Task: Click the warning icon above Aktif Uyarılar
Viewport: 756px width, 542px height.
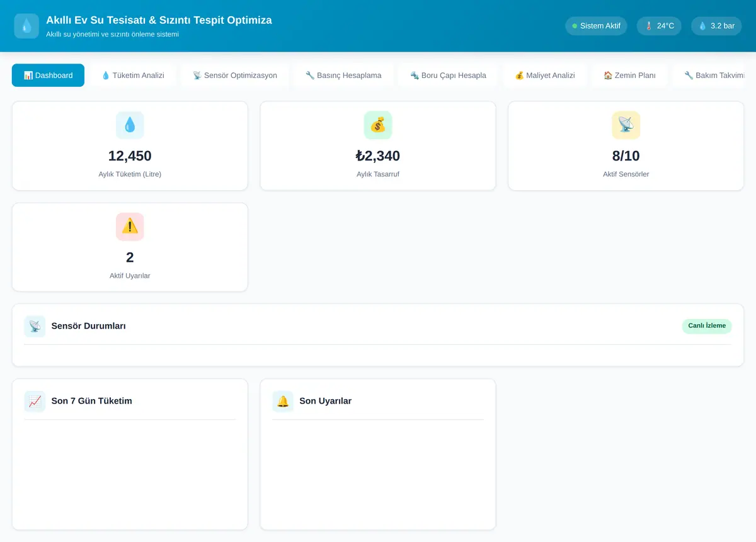Action: pos(130,227)
